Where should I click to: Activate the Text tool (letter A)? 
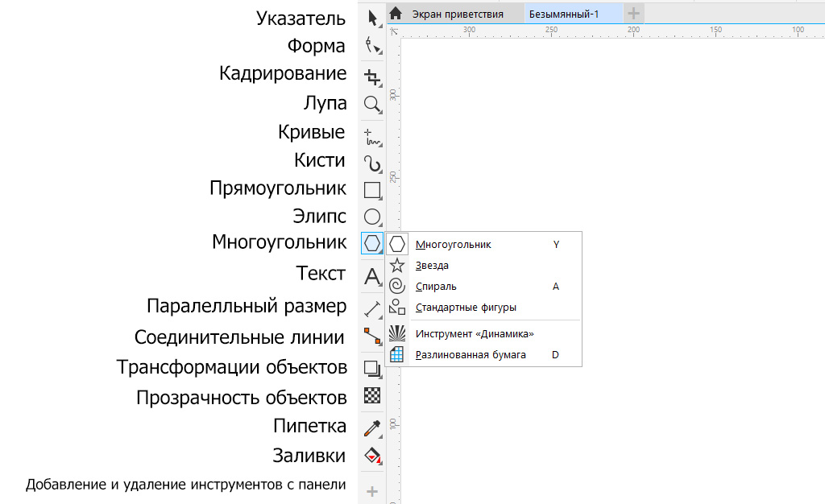pyautogui.click(x=371, y=277)
